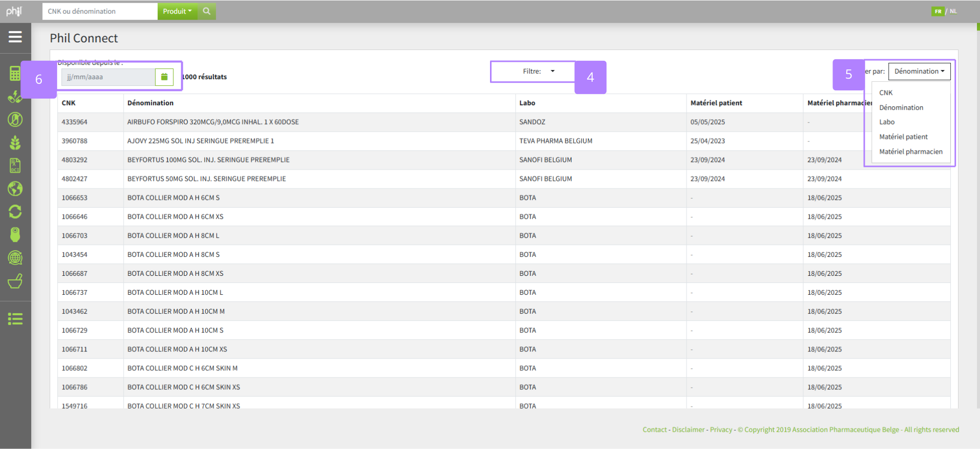The height and width of the screenshot is (449, 980).
Task: Collapse the Dénomination sort dropdown
Action: pos(919,71)
